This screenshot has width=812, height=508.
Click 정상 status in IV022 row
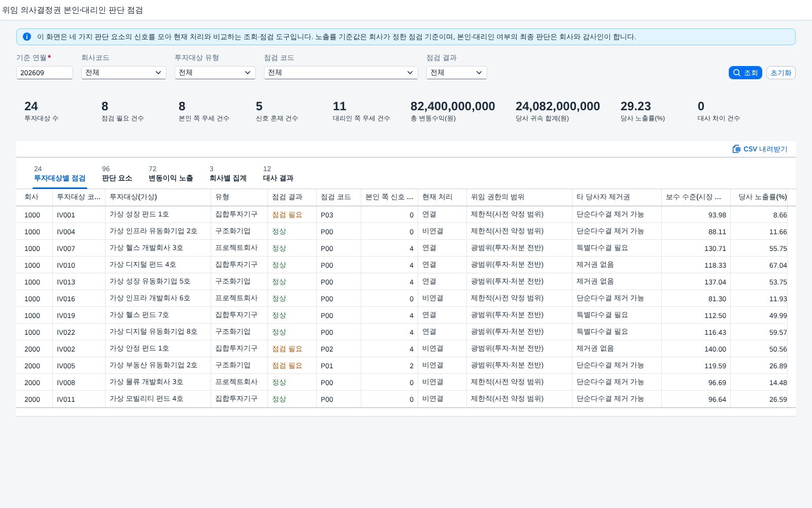pos(279,332)
